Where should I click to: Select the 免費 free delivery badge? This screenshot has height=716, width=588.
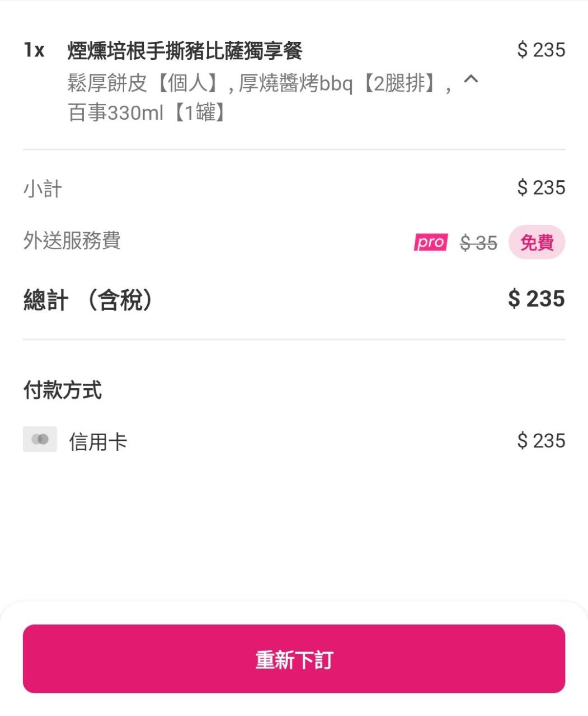point(537,242)
